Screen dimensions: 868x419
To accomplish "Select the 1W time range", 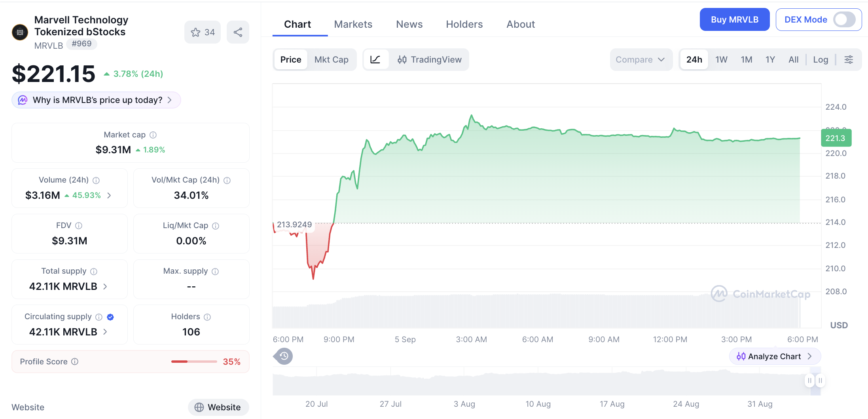I will 721,59.
